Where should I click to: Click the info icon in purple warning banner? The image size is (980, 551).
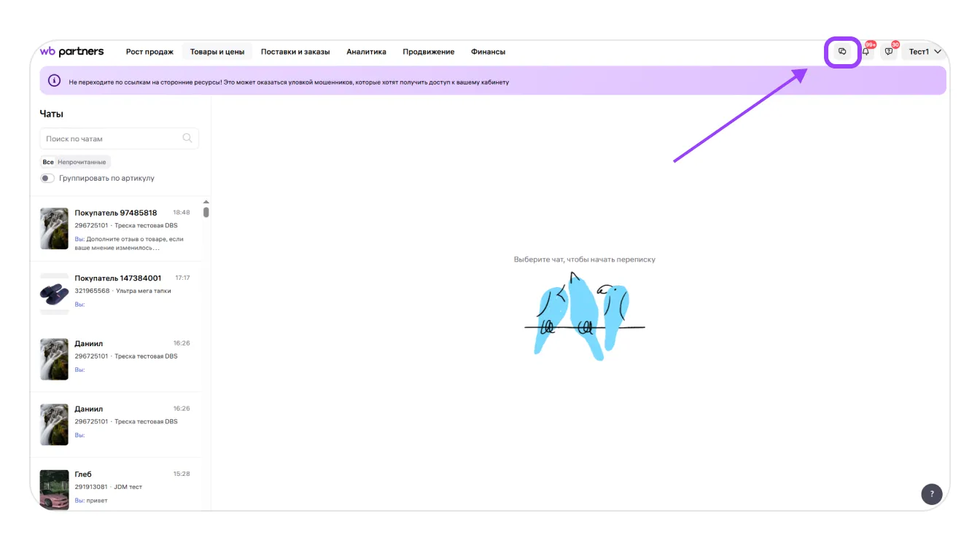(54, 81)
